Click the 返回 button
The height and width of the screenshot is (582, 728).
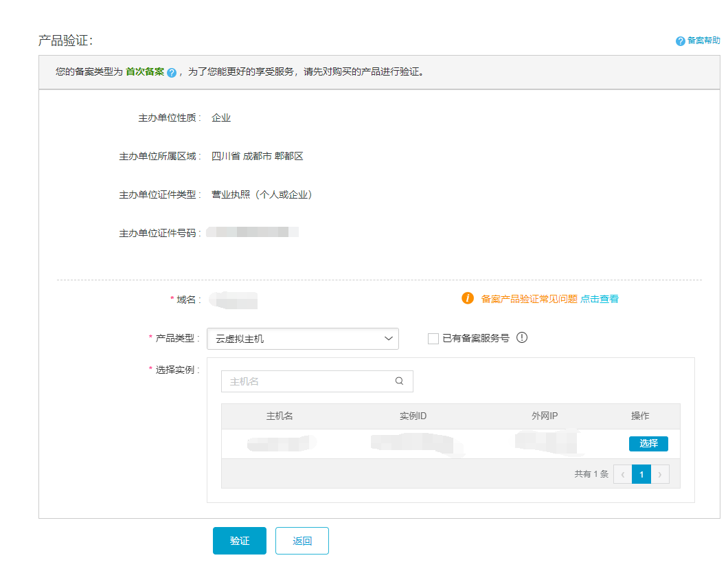302,541
